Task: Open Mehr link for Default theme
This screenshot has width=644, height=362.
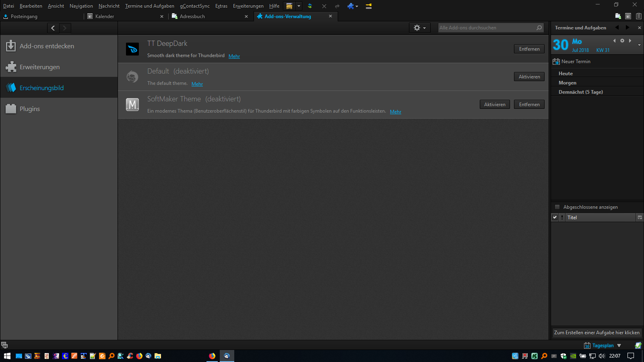Action: click(x=197, y=84)
